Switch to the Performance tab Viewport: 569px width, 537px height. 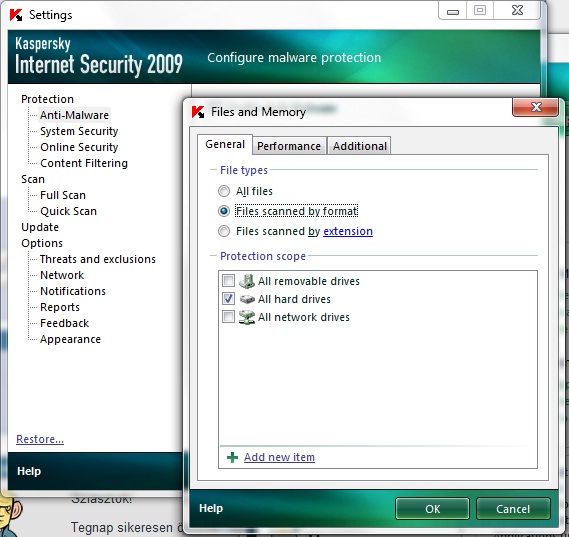click(x=289, y=146)
